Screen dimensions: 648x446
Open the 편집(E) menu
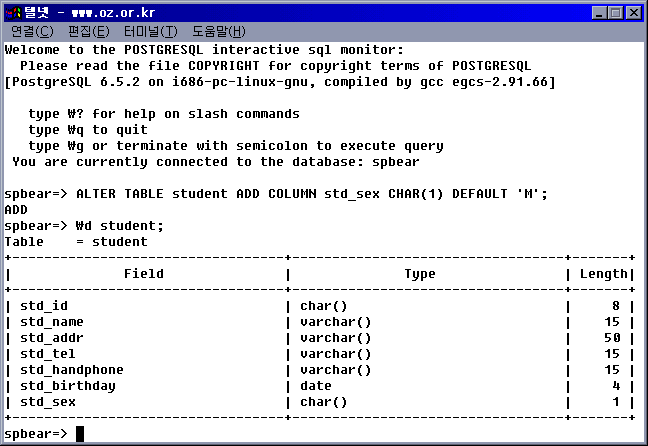coord(89,31)
